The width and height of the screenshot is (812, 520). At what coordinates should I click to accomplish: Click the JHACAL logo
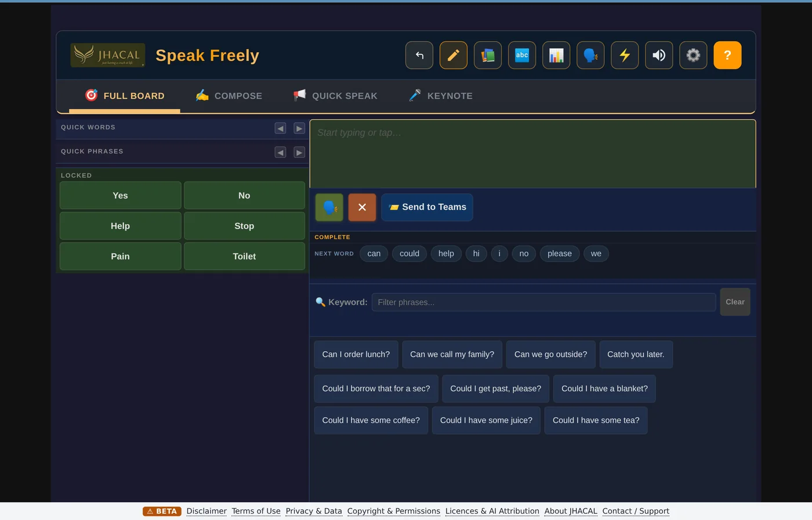(x=108, y=55)
